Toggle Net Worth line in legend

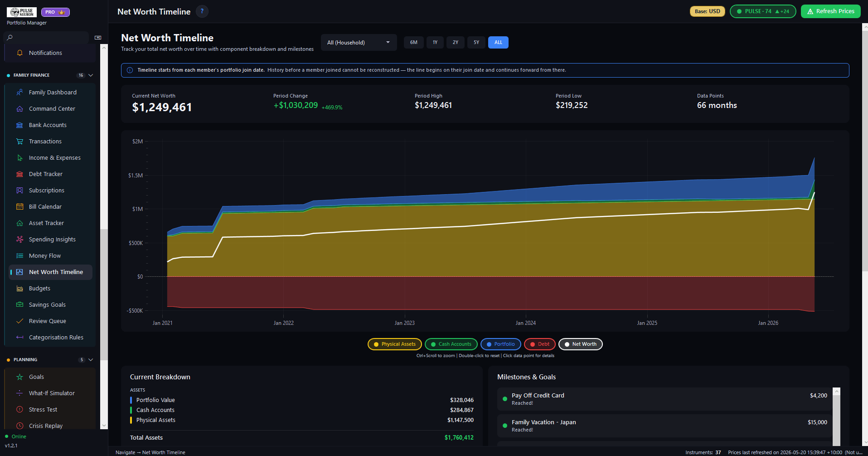[580, 344]
